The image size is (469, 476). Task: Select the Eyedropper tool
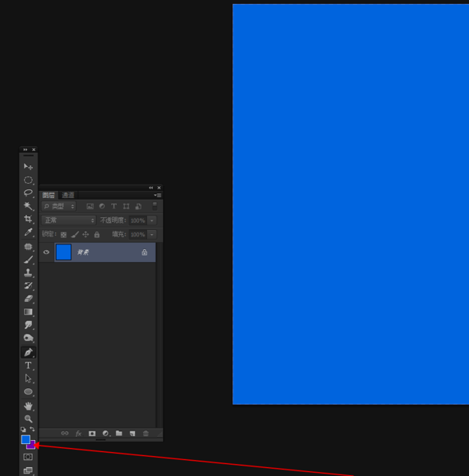pos(28,232)
